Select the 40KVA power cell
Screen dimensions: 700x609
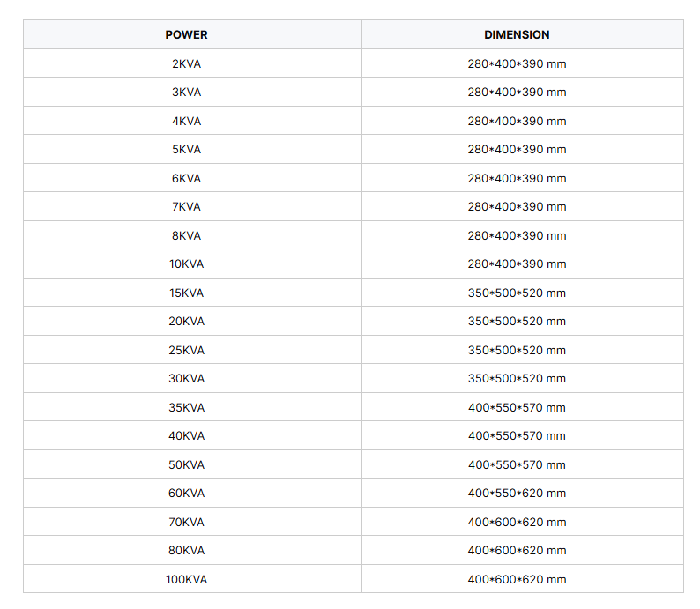coord(186,436)
